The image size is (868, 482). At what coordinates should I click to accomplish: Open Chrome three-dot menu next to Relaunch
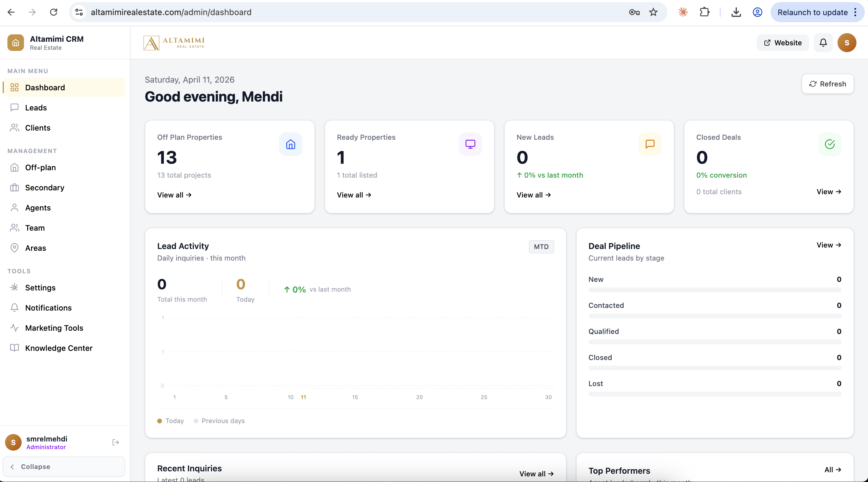(855, 12)
